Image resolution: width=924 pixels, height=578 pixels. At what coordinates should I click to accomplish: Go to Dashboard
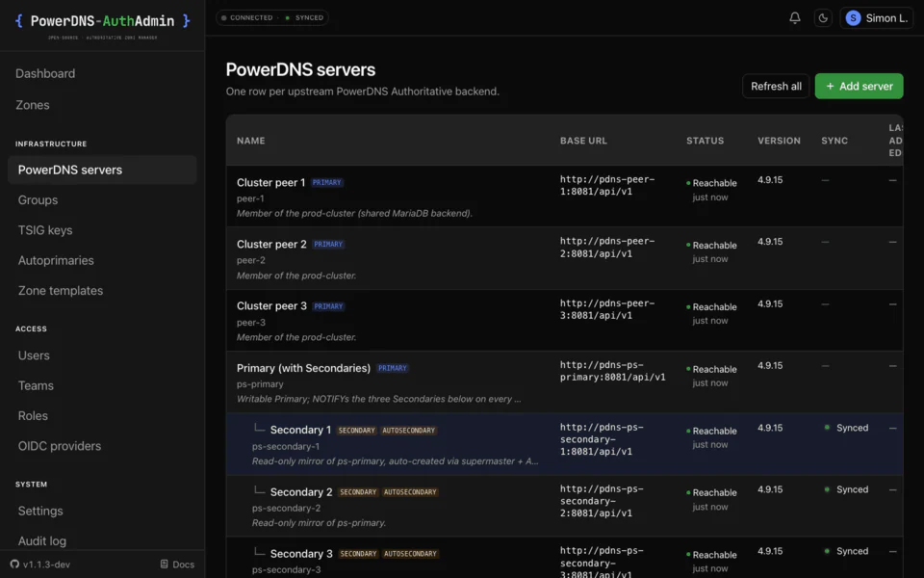click(45, 74)
